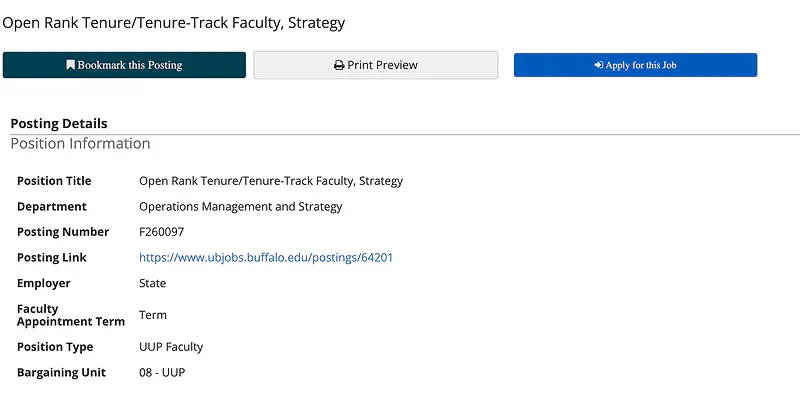This screenshot has height=404, width=800.
Task: Open Print Preview
Action: point(376,65)
